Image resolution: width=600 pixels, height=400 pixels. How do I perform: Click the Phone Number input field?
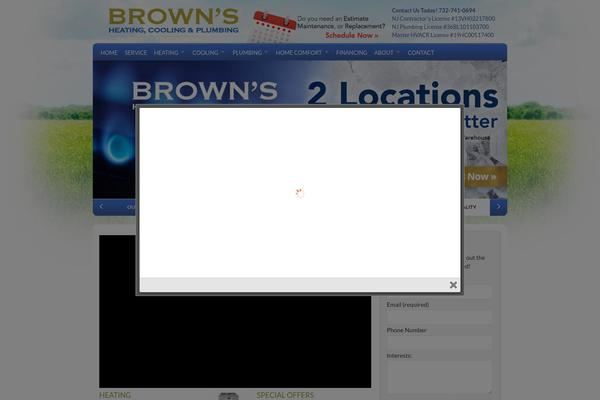click(439, 342)
